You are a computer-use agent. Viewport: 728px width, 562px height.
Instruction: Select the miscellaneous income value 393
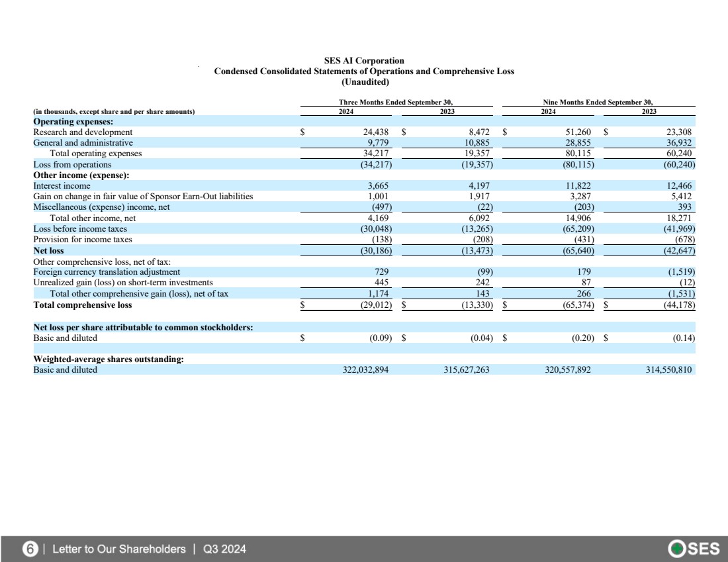[684, 207]
